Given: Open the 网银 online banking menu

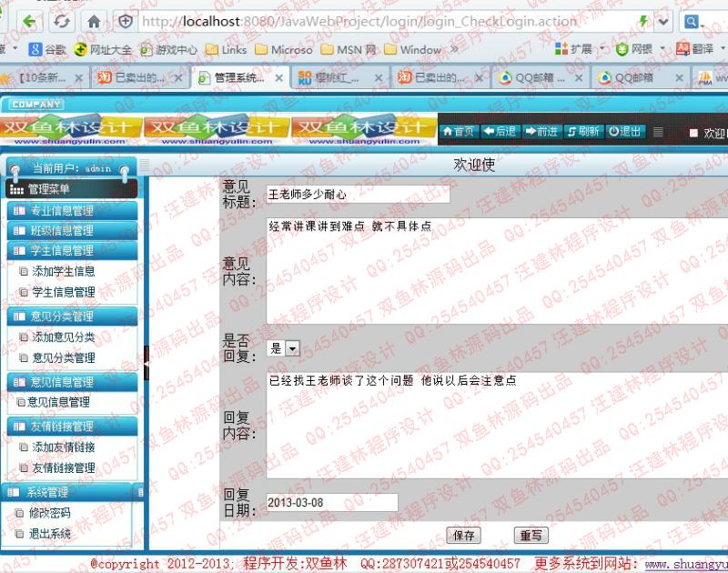Looking at the screenshot, I should tap(641, 49).
